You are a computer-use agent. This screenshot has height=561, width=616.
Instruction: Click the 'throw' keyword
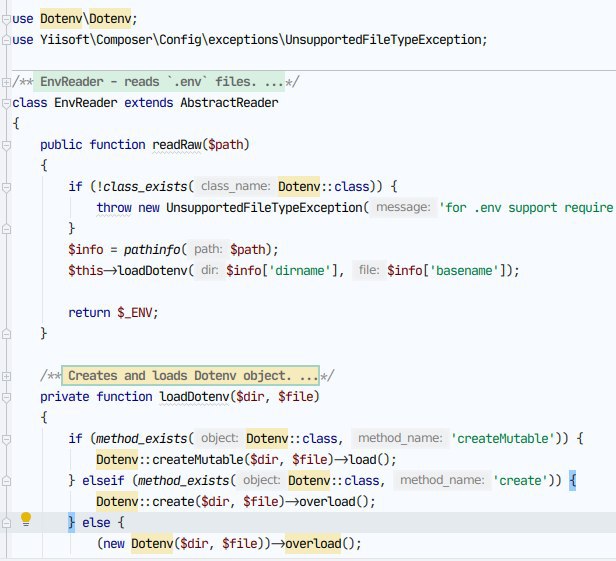point(114,207)
